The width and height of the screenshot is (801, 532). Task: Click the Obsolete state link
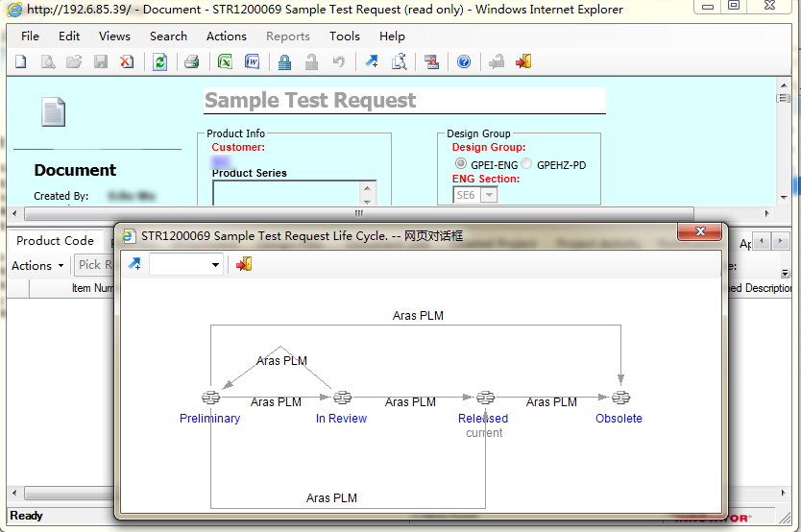(x=619, y=418)
